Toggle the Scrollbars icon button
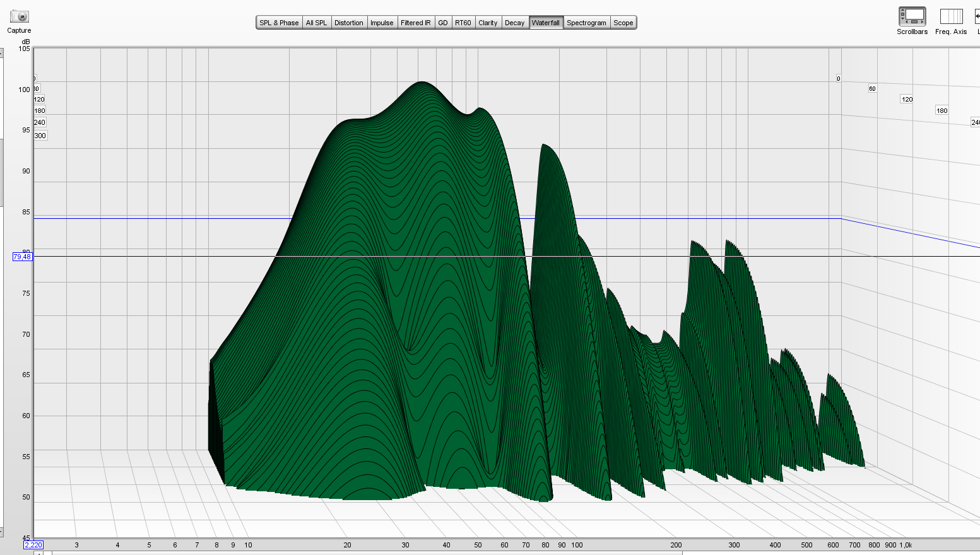The height and width of the screenshot is (555, 980). point(912,16)
